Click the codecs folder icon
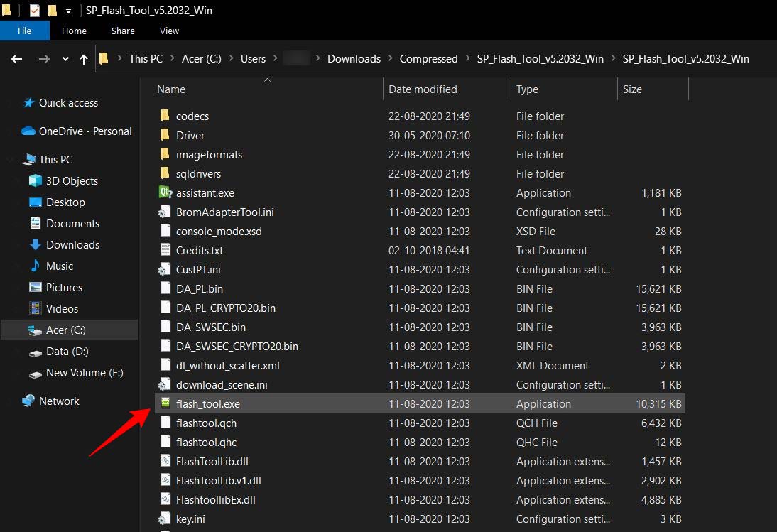777x532 pixels. click(x=165, y=116)
